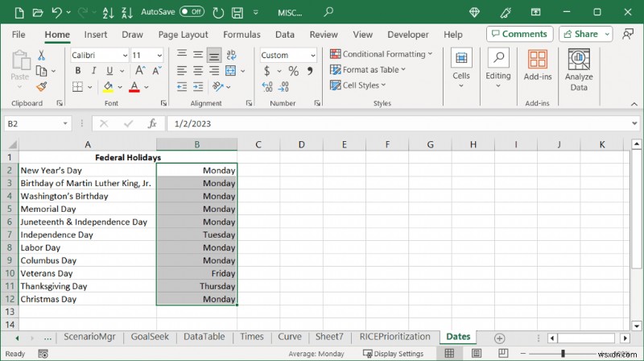Screen dimensions: 644x361
Task: Apply percent style
Action: 293,71
